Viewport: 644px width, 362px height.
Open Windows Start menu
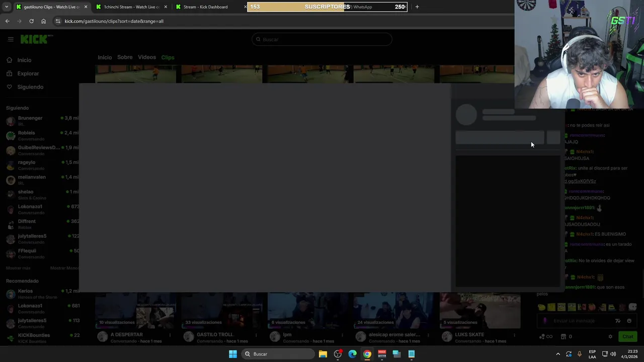click(x=232, y=354)
